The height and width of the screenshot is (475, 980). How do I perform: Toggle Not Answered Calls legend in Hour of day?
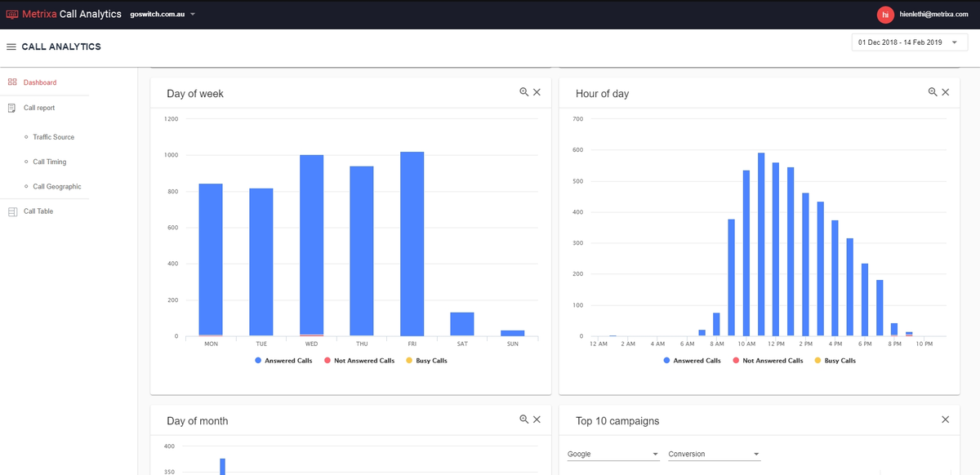pos(768,361)
